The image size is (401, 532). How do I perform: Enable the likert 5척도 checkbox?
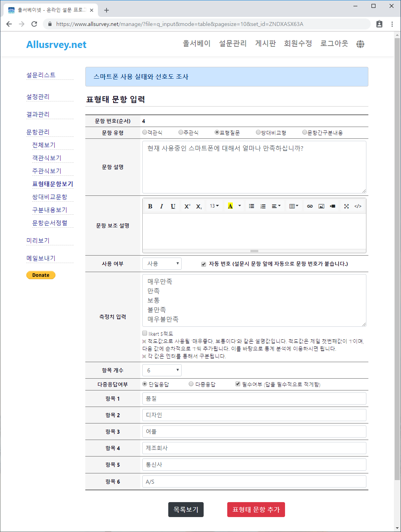pyautogui.click(x=145, y=333)
